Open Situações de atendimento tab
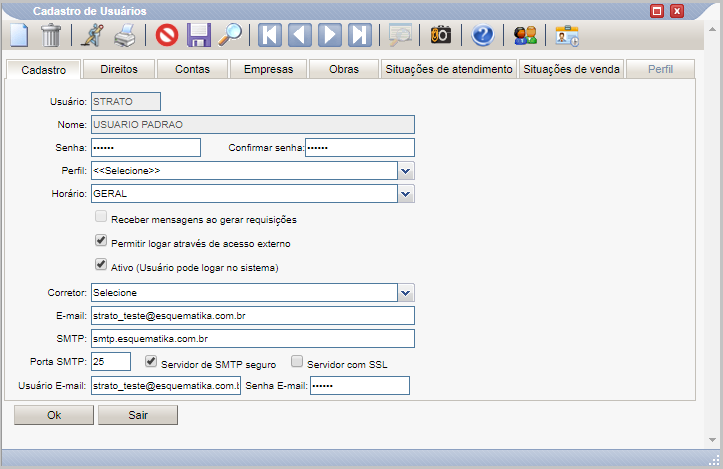The image size is (723, 469). click(449, 69)
